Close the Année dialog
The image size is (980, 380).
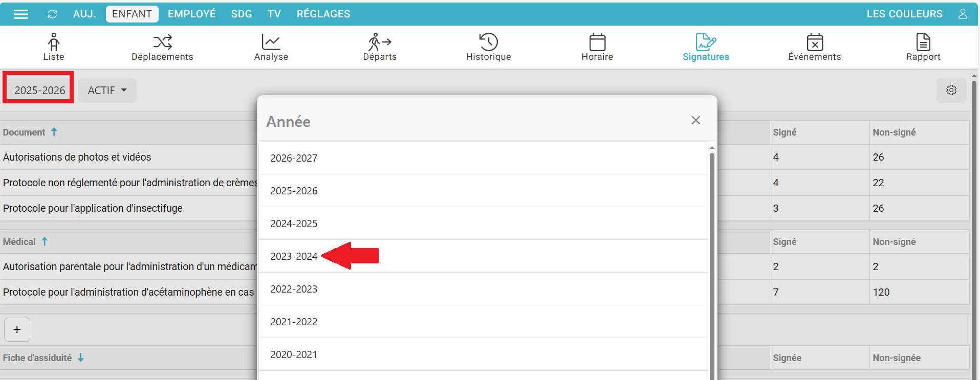pos(695,120)
